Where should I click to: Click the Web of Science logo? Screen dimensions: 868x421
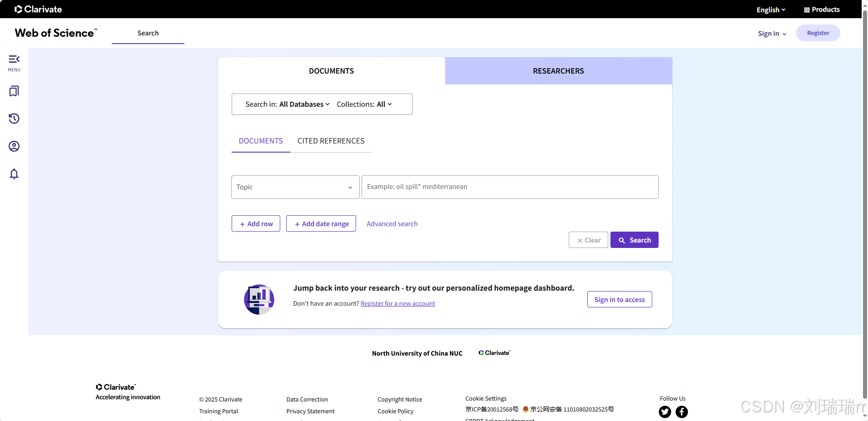pos(56,33)
